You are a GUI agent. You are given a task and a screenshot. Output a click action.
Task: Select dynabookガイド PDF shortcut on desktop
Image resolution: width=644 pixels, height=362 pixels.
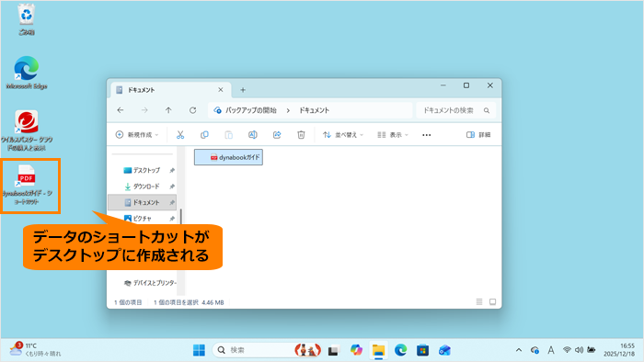tap(27, 186)
